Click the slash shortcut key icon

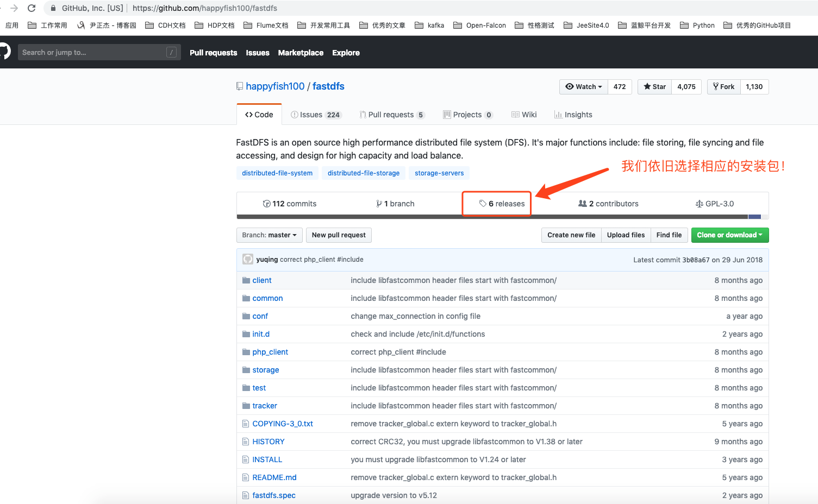pyautogui.click(x=171, y=52)
